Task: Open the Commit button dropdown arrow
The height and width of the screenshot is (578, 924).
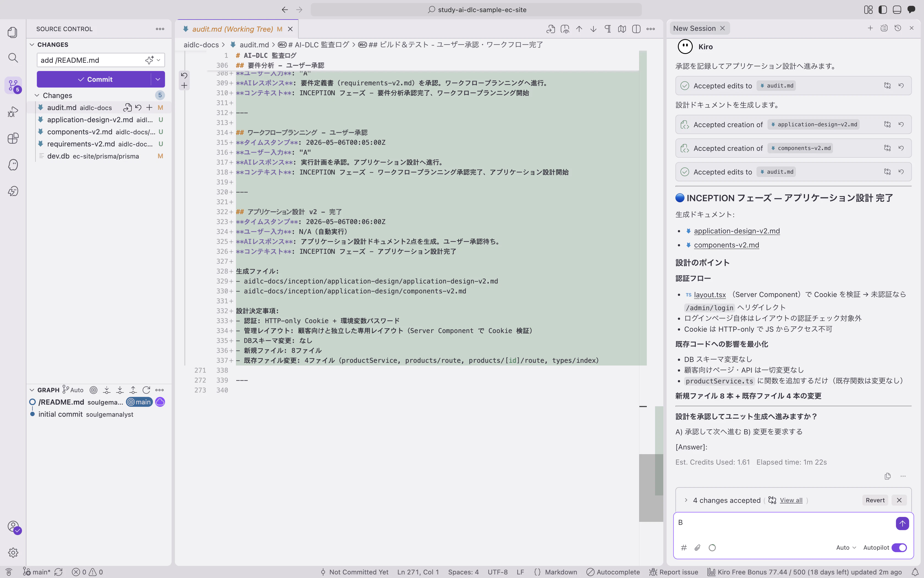Action: 158,79
